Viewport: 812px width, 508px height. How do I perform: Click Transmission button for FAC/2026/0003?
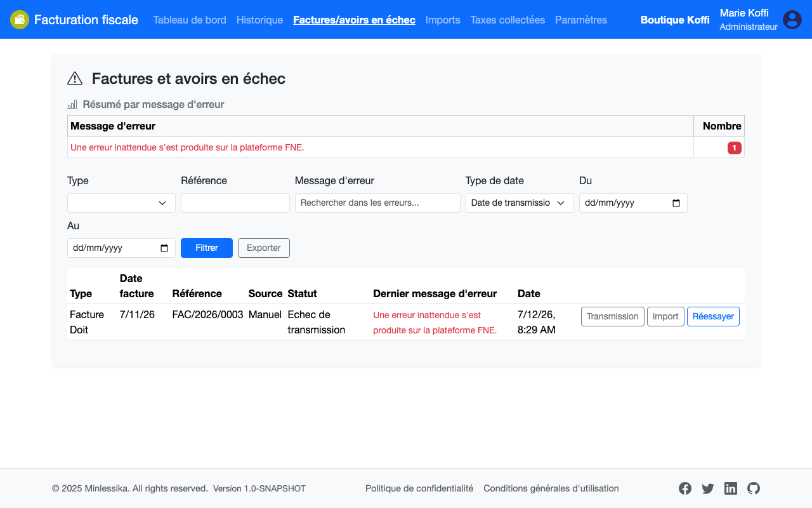coord(613,316)
